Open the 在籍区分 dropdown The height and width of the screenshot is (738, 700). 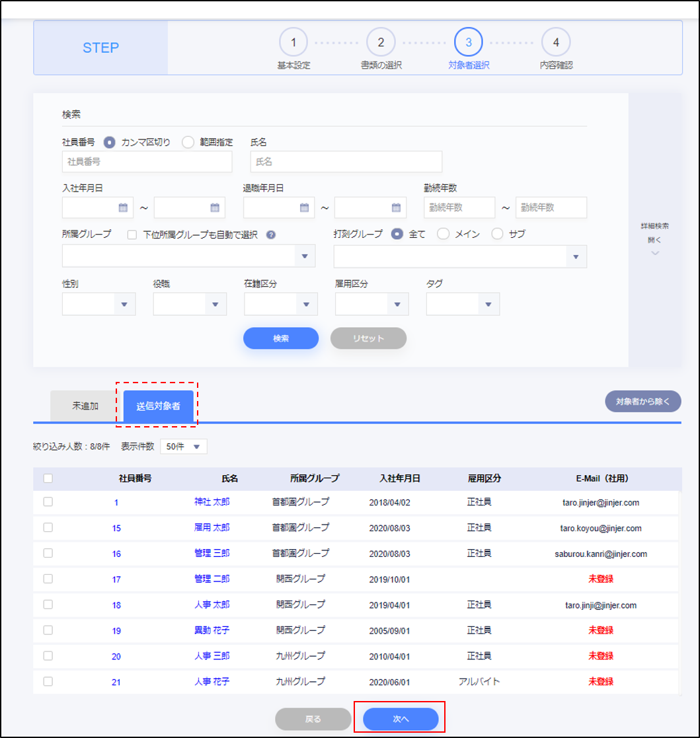(280, 304)
